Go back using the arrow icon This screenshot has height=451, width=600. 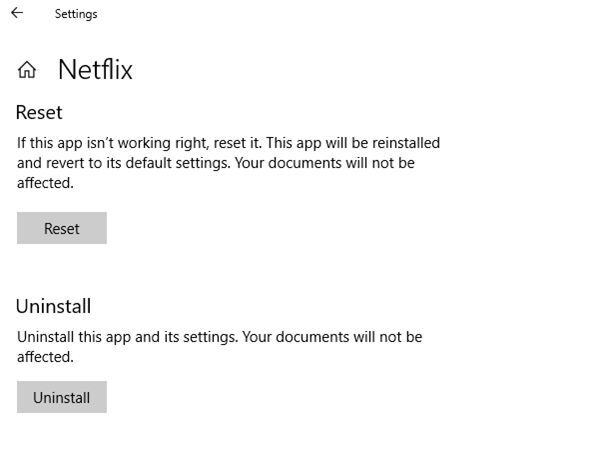(17, 13)
